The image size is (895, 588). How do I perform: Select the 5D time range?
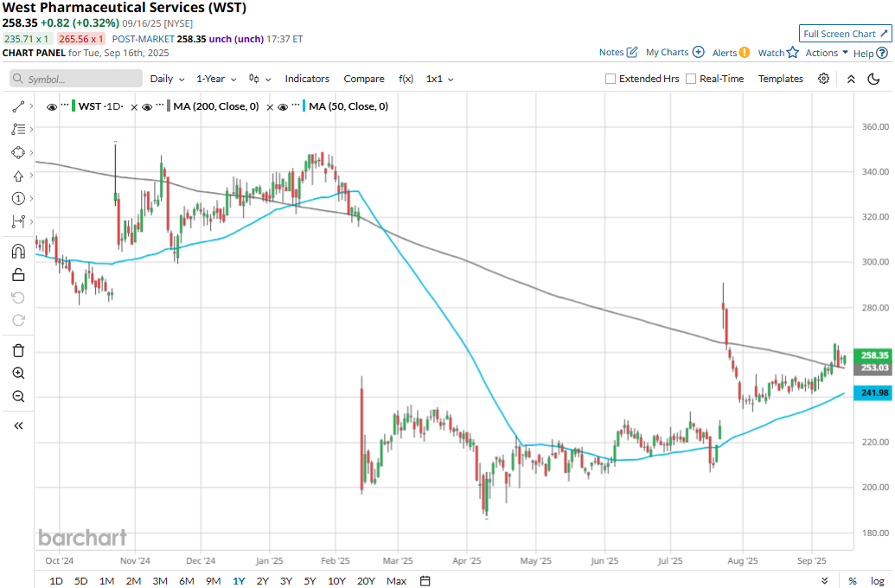[81, 580]
